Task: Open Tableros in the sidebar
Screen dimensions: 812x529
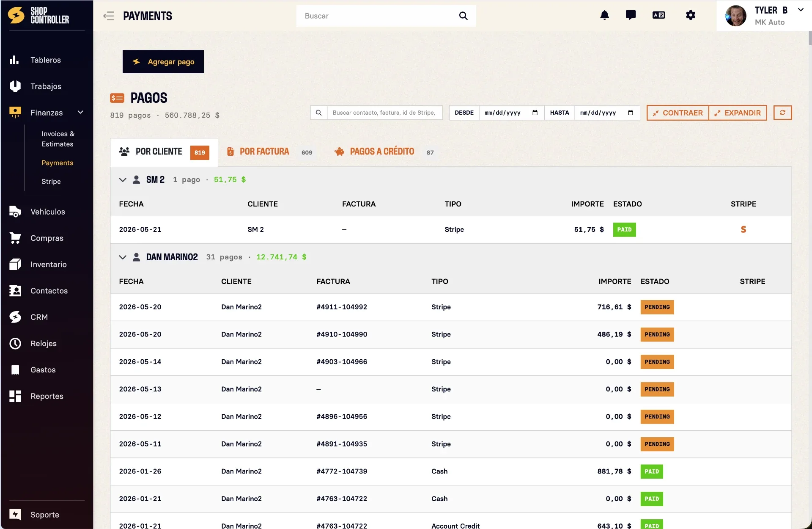Action: 47,60
